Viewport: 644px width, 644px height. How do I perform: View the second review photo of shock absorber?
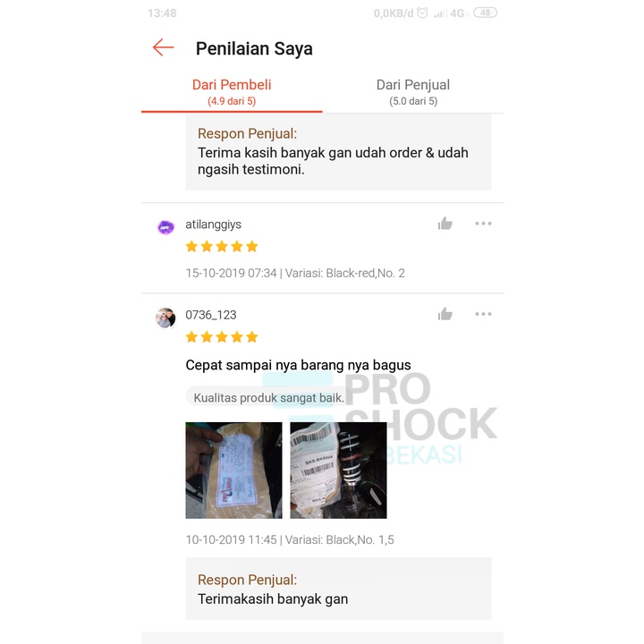pyautogui.click(x=338, y=470)
